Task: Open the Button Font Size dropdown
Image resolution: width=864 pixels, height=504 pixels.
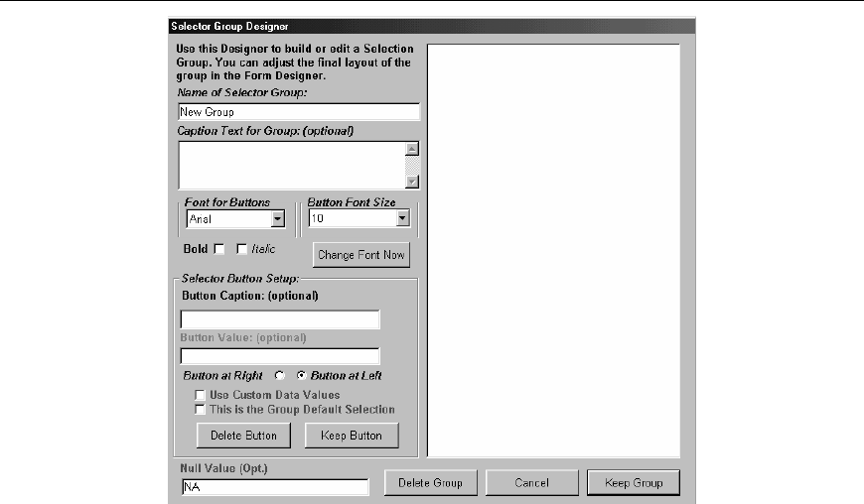Action: (x=403, y=218)
